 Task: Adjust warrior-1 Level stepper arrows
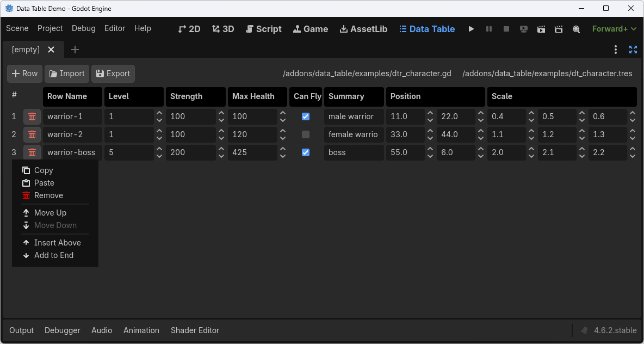point(159,116)
